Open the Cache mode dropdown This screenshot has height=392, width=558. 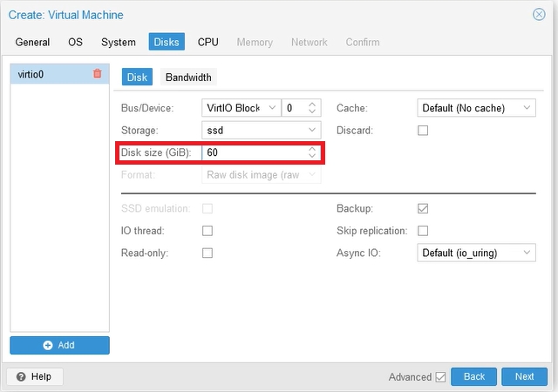pyautogui.click(x=527, y=108)
